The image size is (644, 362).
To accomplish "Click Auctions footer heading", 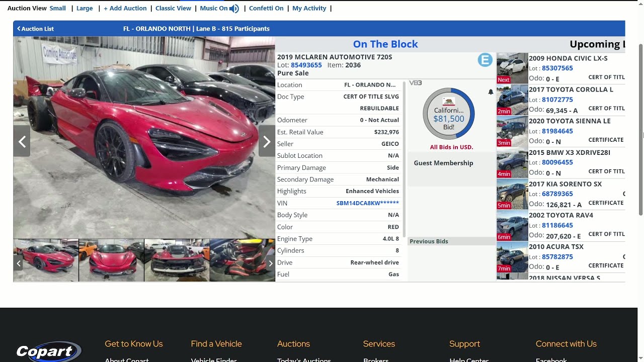I will [293, 344].
